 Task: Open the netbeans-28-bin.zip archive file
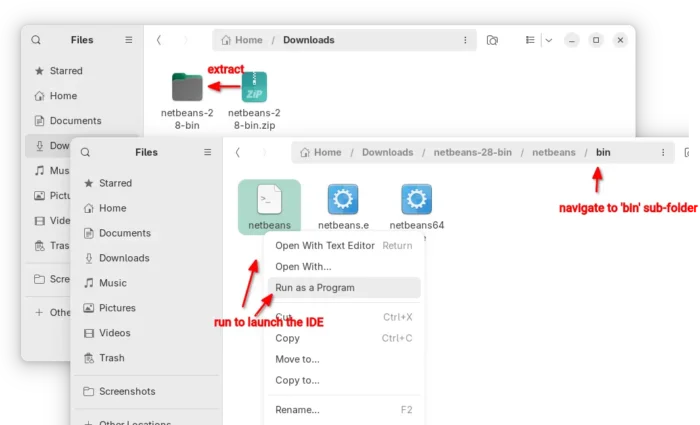coord(254,88)
